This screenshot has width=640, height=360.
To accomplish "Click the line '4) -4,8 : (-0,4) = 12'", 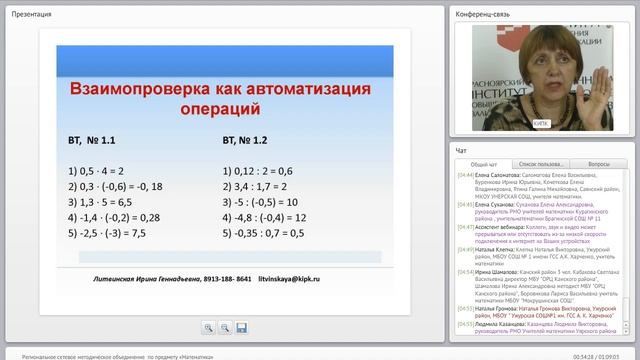I will click(x=264, y=218).
